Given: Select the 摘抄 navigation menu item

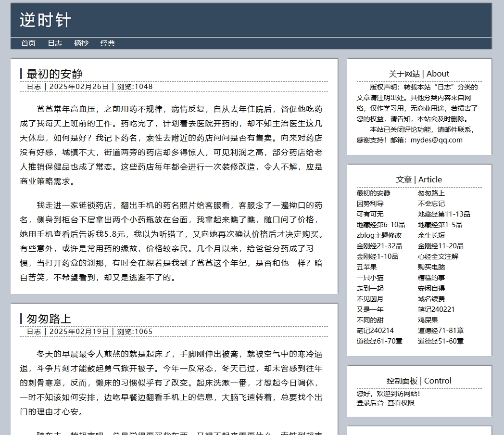Looking at the screenshot, I should pos(81,43).
